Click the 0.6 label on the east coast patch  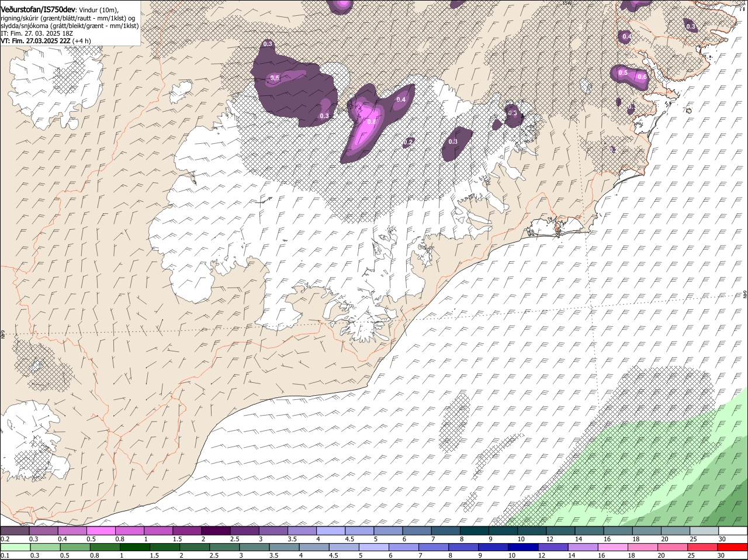pos(642,77)
